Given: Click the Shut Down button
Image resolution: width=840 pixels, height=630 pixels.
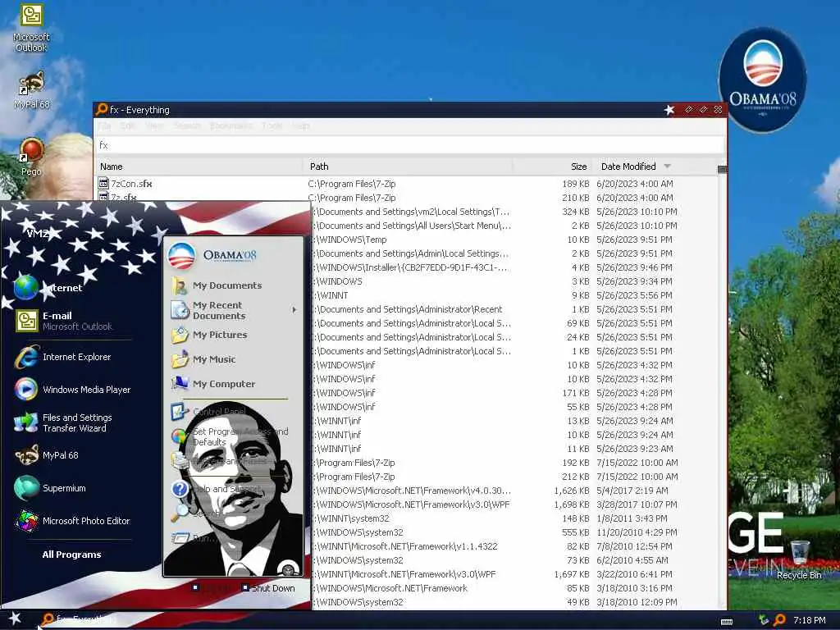Looking at the screenshot, I should [x=267, y=587].
